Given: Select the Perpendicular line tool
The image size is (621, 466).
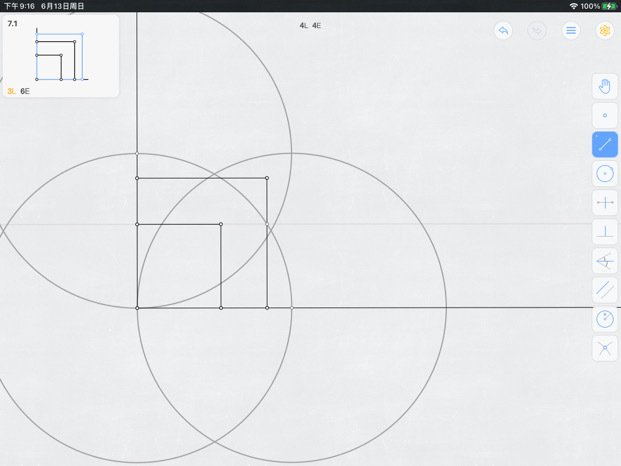Looking at the screenshot, I should point(605,232).
